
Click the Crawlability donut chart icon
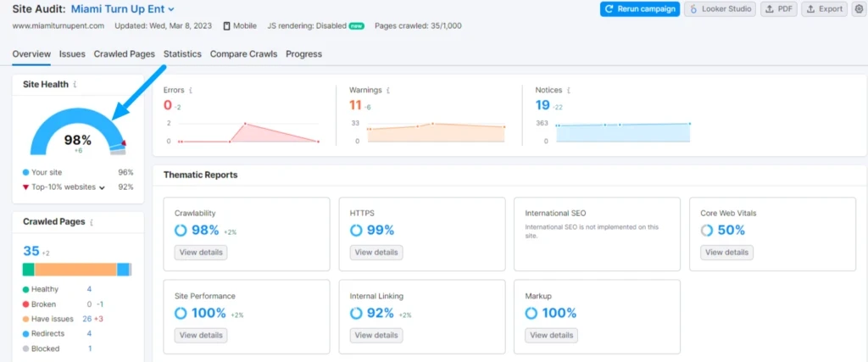[x=181, y=231]
